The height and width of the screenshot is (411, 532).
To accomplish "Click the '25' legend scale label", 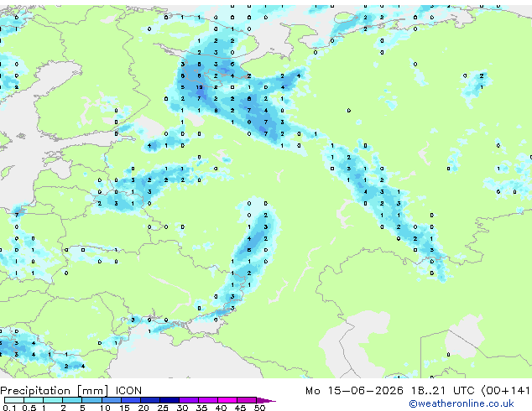I will [163, 408].
